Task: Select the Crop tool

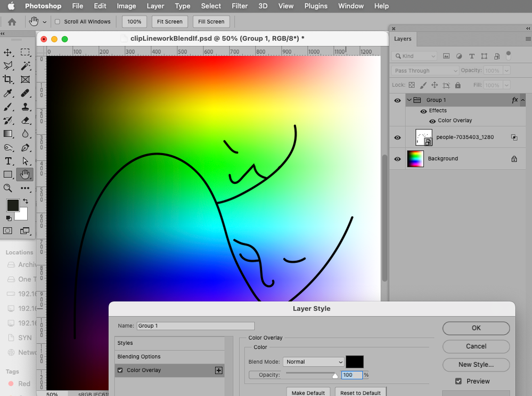Action: point(8,79)
